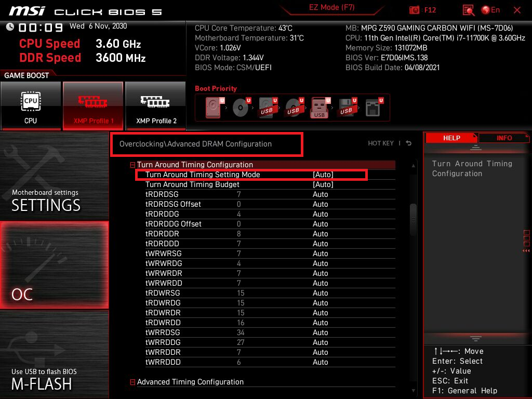Click the settings list scroll down arrow
The width and height of the screenshot is (532, 399).
point(413,391)
